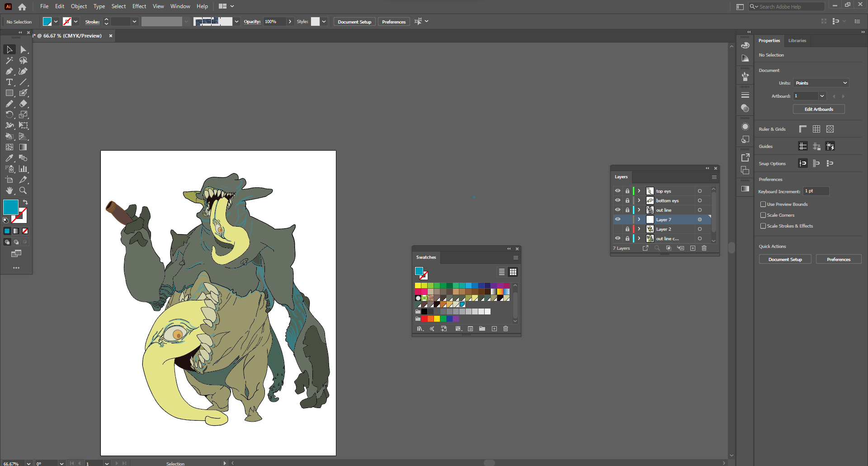Screen dimensions: 868x466
Task: Select the Column Graph tool
Action: click(x=23, y=169)
